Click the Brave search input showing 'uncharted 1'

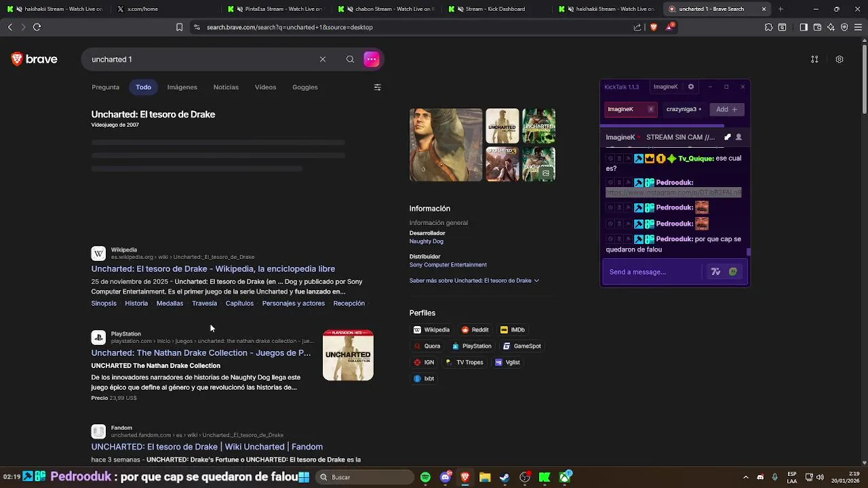click(202, 59)
